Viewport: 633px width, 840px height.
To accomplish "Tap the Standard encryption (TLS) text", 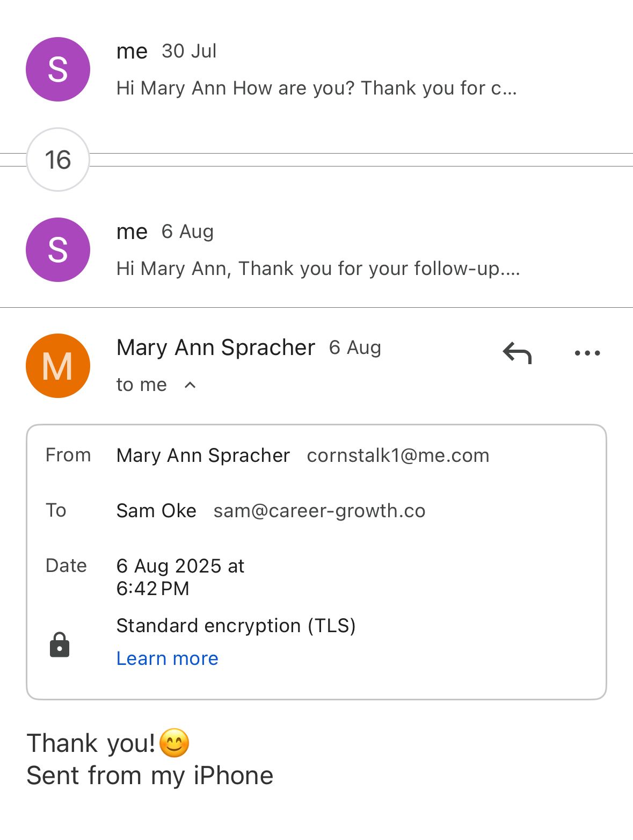I will [x=236, y=626].
